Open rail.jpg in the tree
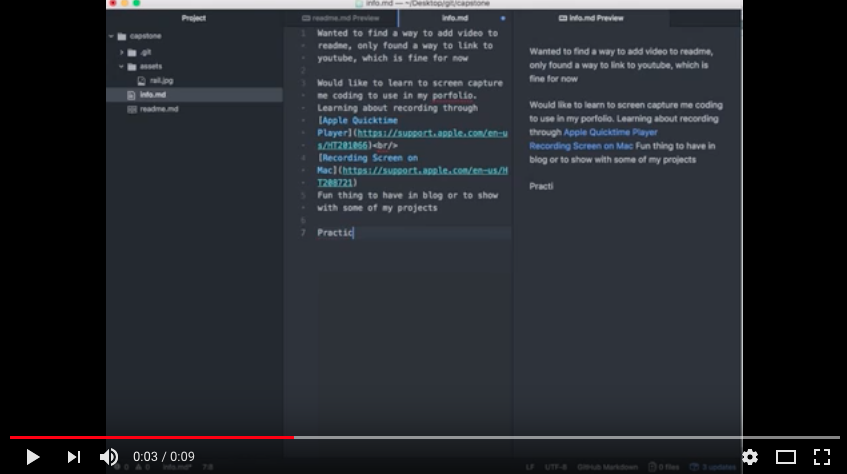This screenshot has width=847, height=474. [x=162, y=81]
